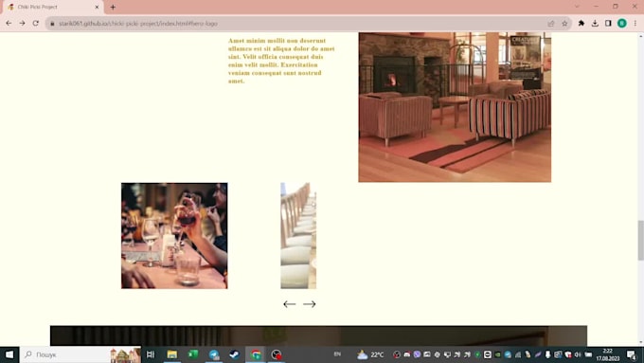This screenshot has height=363, width=644.
Task: Open File Explorer from taskbar
Action: point(172,354)
